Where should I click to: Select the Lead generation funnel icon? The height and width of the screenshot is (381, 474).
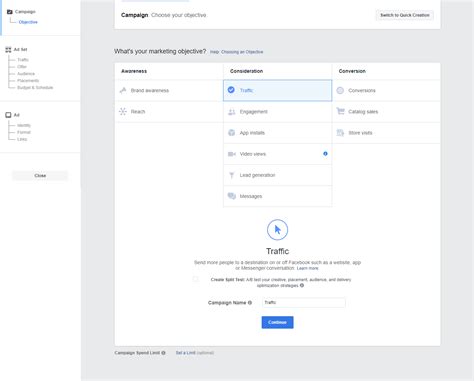coord(231,175)
